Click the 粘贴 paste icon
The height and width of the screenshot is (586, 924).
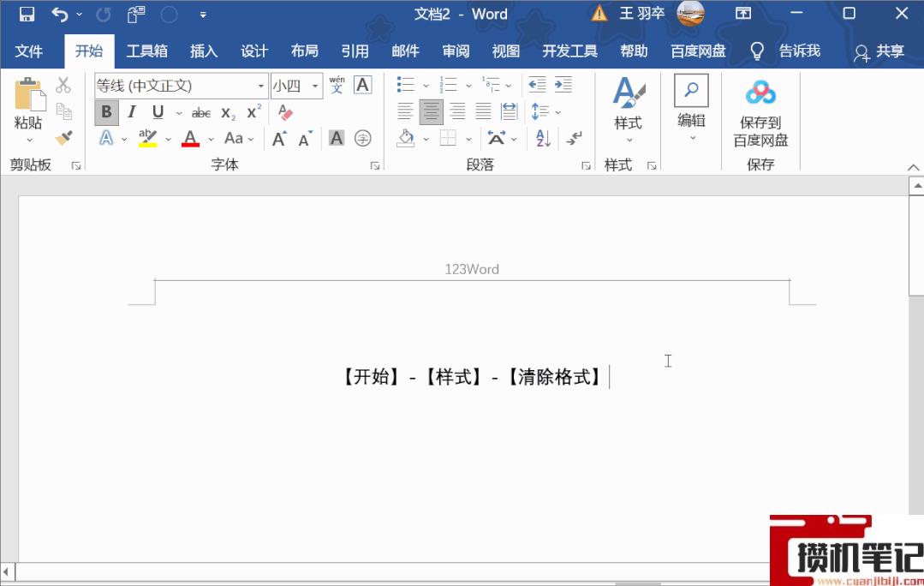29,94
